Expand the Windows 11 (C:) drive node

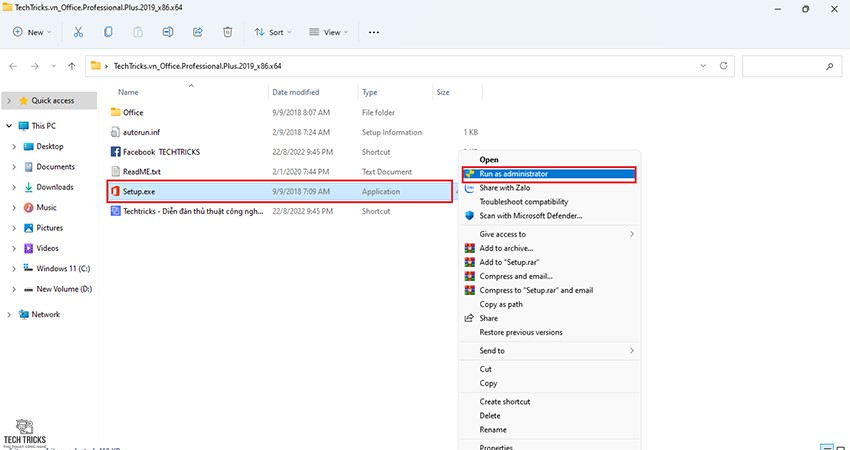[x=14, y=269]
